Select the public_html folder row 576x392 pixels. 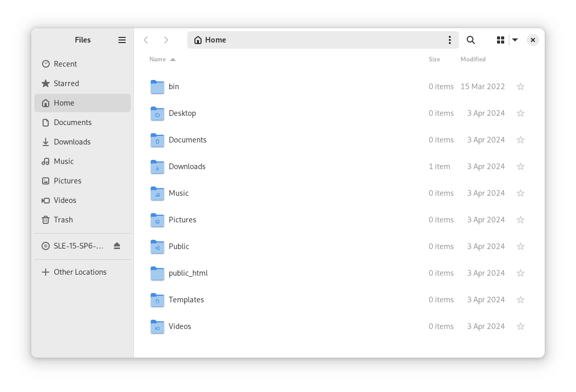(188, 273)
